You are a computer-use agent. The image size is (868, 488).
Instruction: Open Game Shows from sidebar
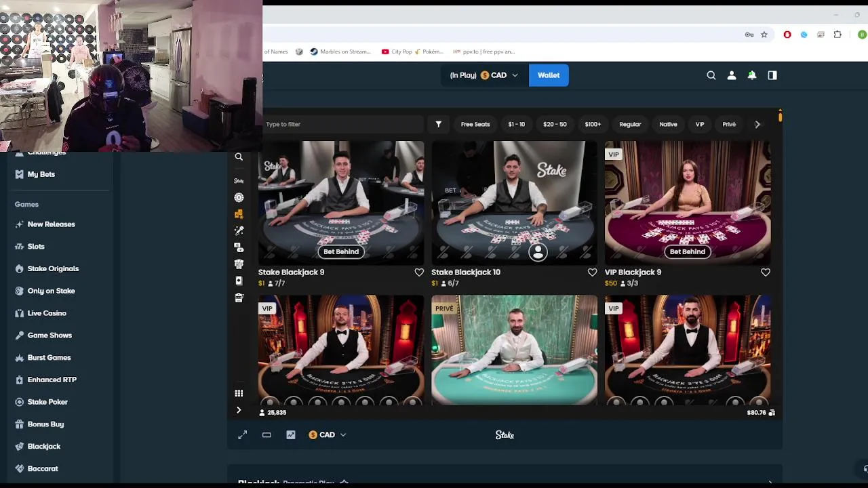(x=50, y=335)
